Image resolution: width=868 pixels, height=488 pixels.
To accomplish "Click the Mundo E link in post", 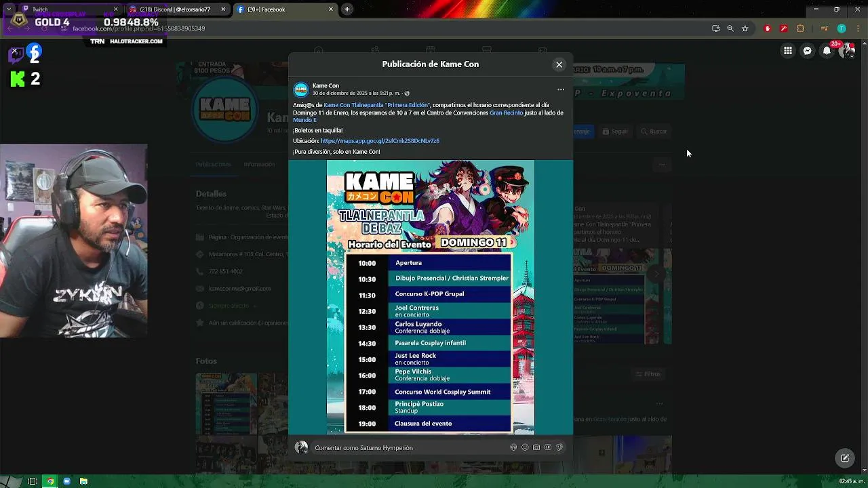I will (304, 120).
